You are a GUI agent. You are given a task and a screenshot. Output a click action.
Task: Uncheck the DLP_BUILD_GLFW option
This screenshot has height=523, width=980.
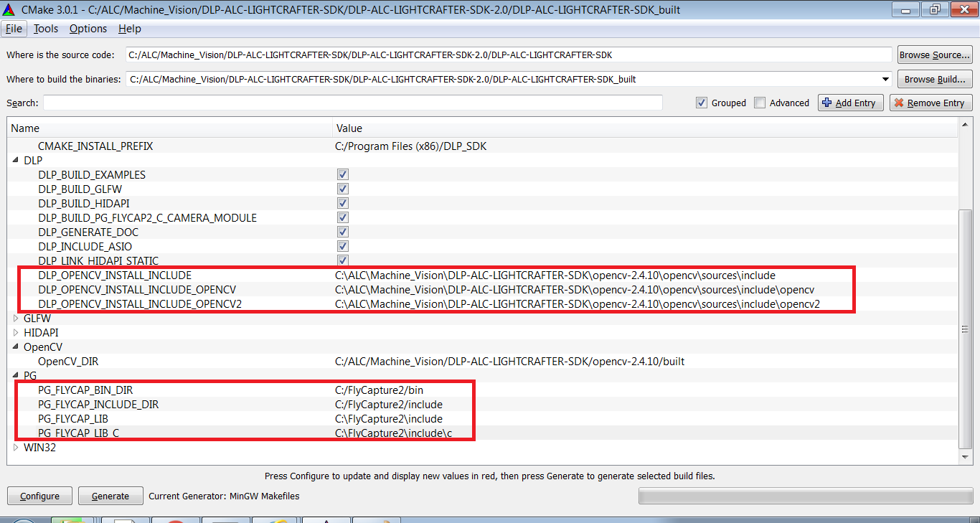click(x=343, y=189)
